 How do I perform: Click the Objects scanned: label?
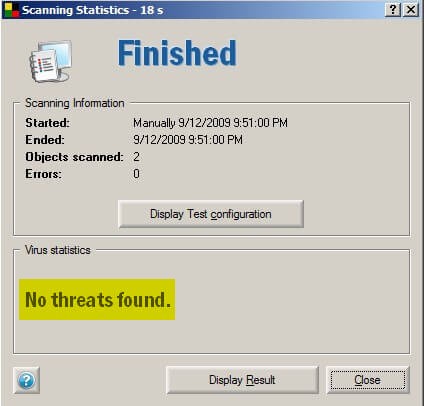coord(74,157)
